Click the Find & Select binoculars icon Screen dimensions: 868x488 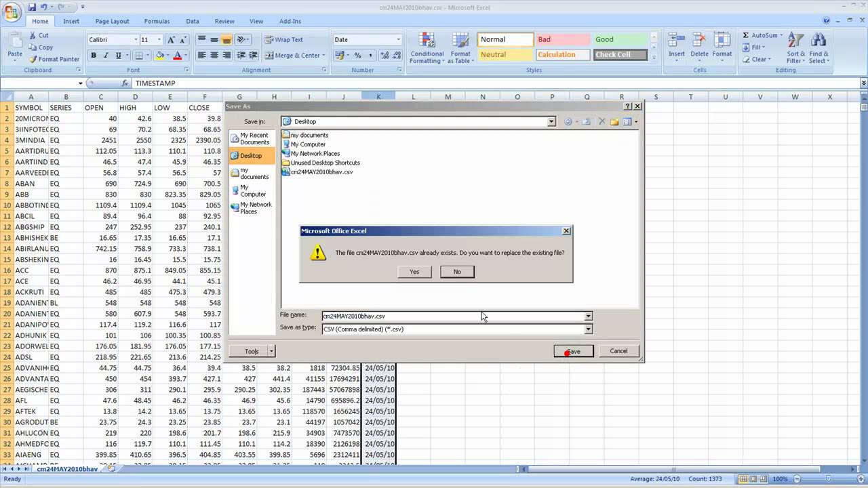(818, 40)
